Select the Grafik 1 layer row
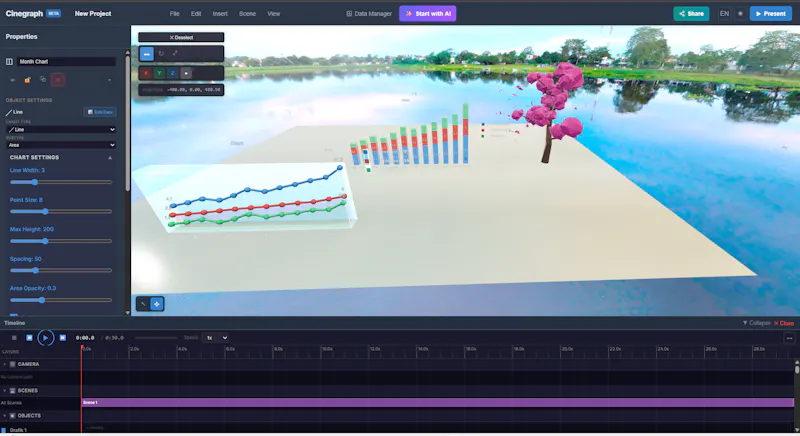The height and width of the screenshot is (436, 800). coord(40,430)
